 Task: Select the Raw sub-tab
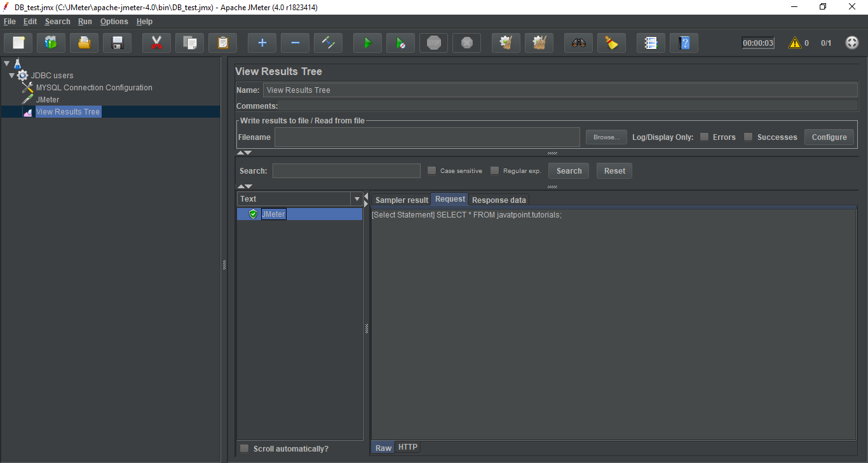383,448
